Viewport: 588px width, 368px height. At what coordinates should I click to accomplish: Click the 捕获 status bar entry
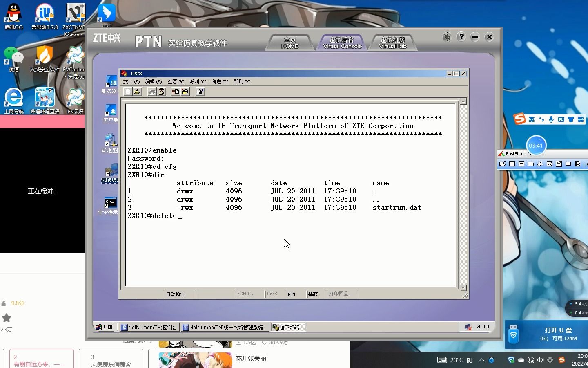[x=316, y=294]
